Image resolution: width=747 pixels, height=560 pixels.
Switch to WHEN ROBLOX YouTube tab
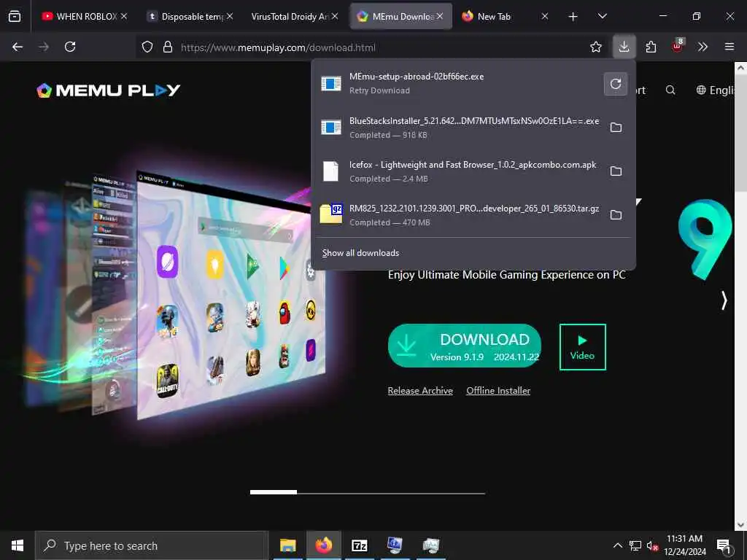click(x=85, y=17)
